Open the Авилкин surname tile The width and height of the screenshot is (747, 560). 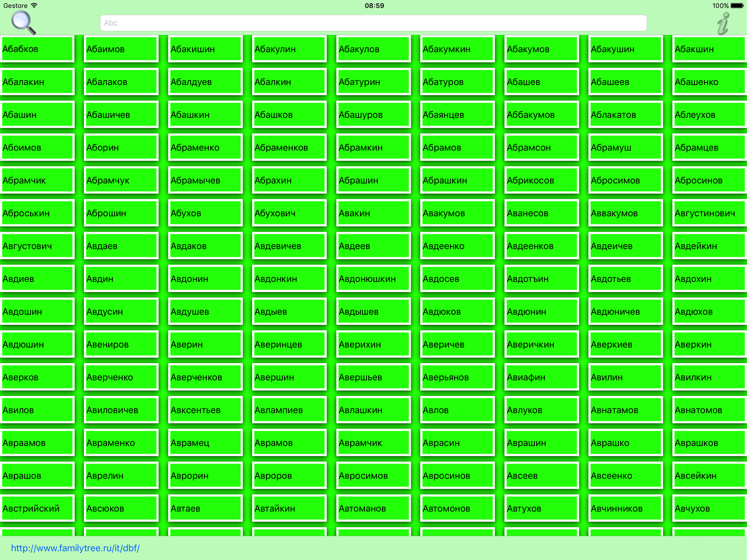710,377
